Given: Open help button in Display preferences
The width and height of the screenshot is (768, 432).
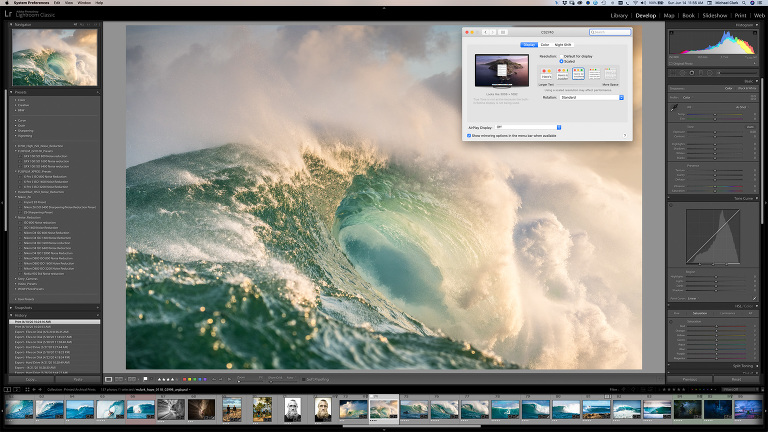Looking at the screenshot, I should (624, 135).
